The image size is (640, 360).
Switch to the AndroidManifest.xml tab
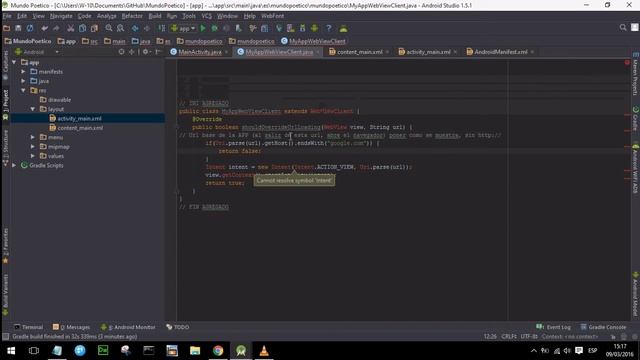point(500,52)
